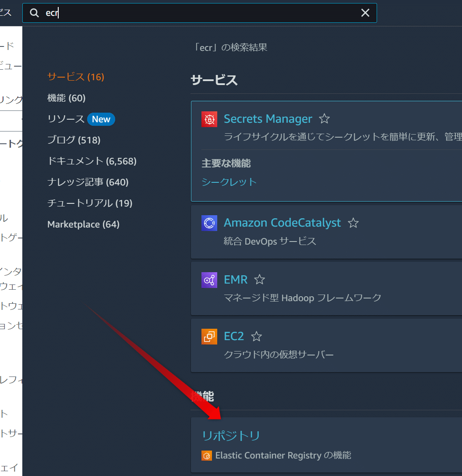This screenshot has height=476, width=462.
Task: Open Secrets Manager service icon
Action: [x=209, y=119]
